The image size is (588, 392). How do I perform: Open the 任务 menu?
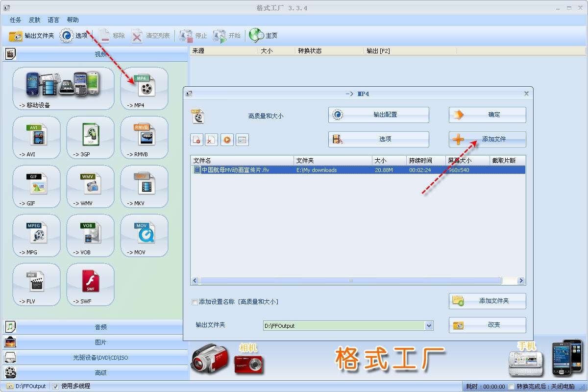tap(15, 20)
